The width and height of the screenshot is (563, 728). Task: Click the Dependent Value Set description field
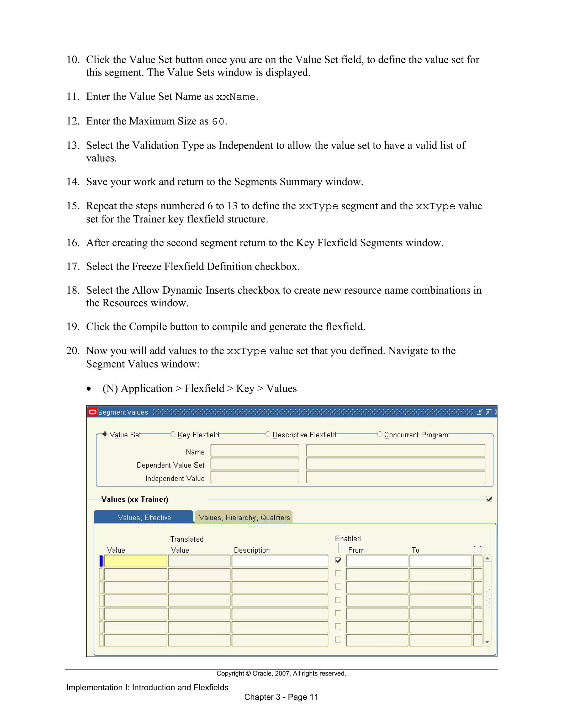[396, 464]
